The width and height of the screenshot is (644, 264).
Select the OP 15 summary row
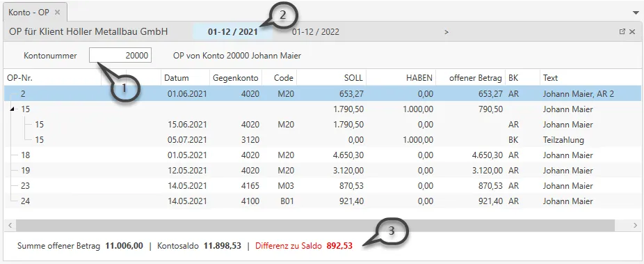[x=323, y=109]
